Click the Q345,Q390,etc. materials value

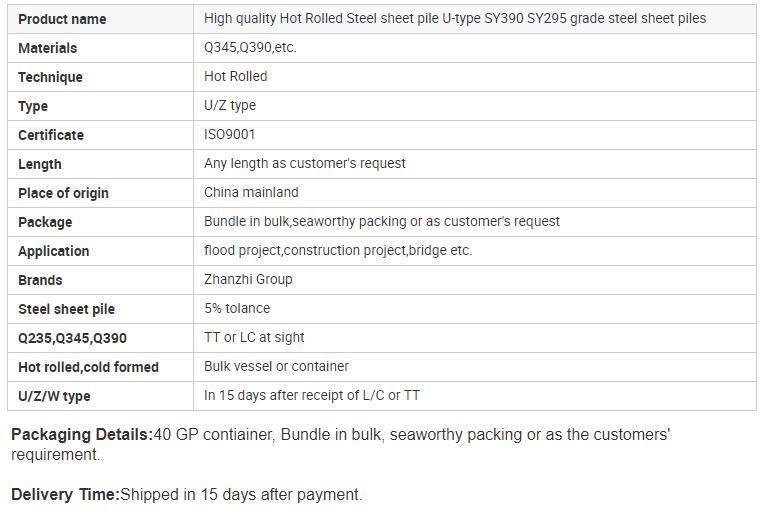point(250,47)
